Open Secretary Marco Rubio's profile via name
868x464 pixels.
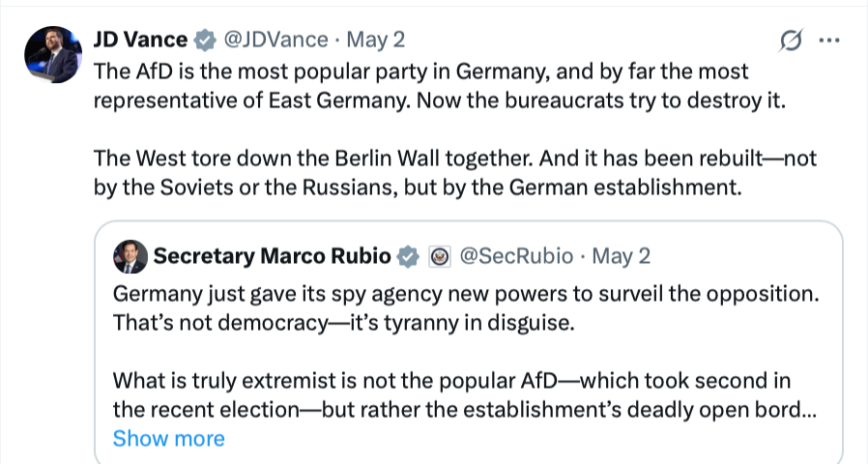point(273,256)
